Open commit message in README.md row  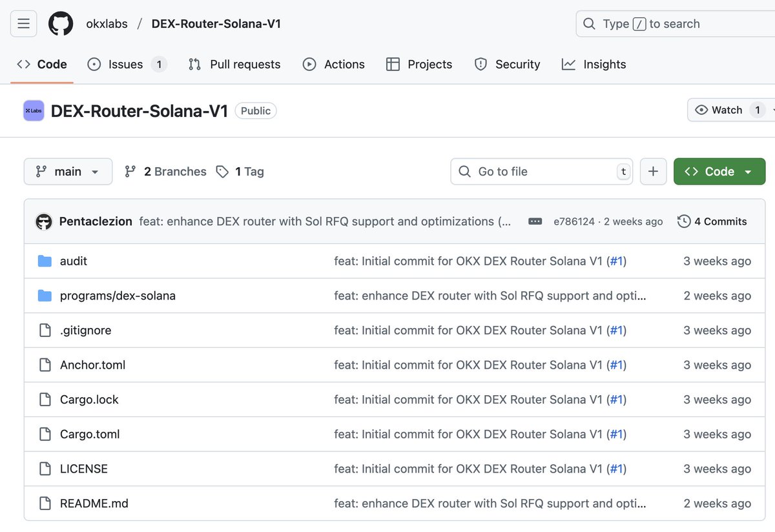(x=490, y=503)
